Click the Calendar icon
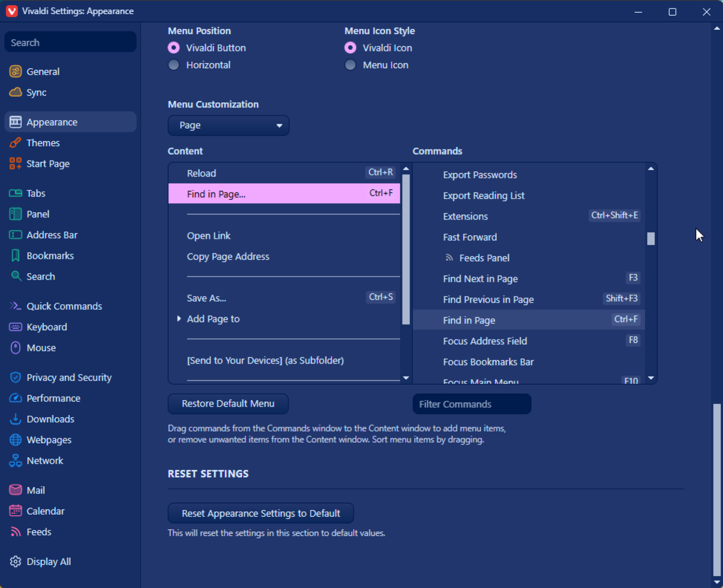723x588 pixels. coord(15,511)
